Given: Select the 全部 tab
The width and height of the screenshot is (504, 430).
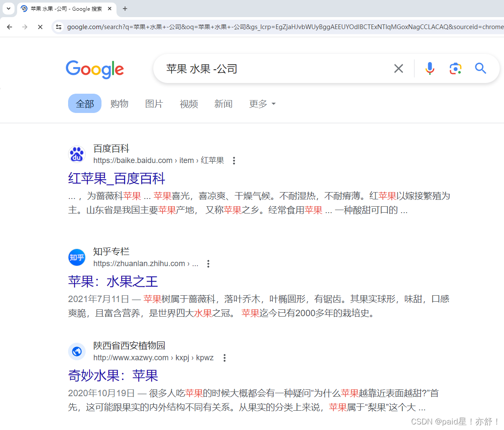Looking at the screenshot, I should tap(85, 104).
